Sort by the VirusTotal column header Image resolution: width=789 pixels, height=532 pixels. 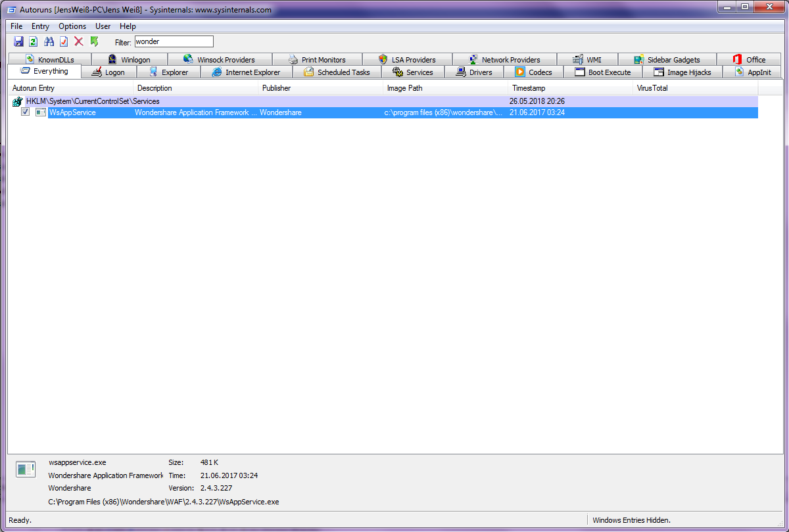point(696,88)
